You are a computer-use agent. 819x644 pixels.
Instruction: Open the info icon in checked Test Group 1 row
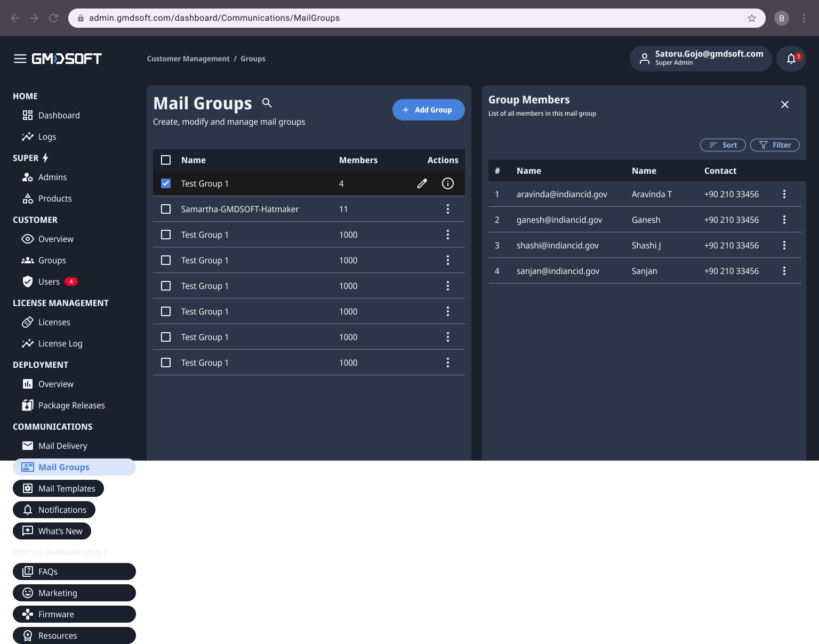click(x=448, y=183)
